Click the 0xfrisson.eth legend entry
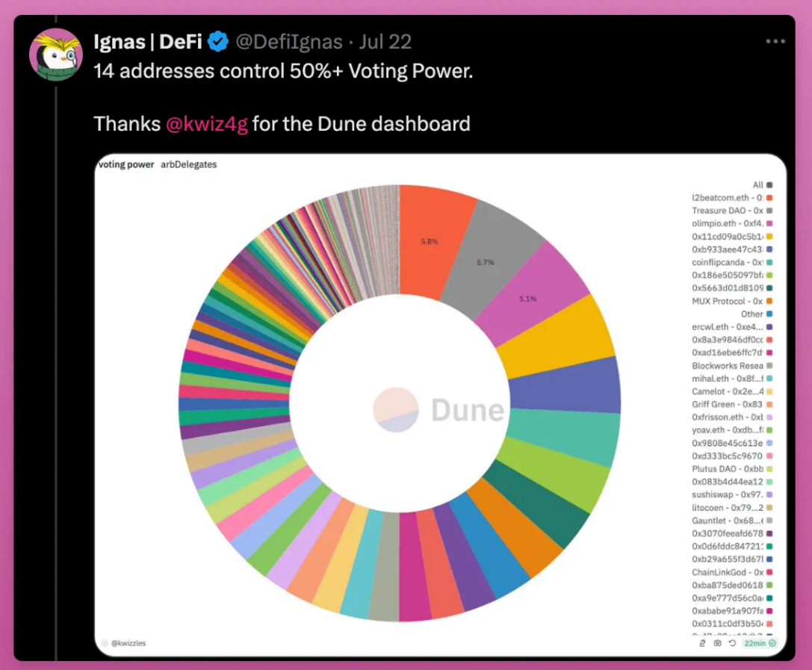This screenshot has width=812, height=670. coord(732,418)
